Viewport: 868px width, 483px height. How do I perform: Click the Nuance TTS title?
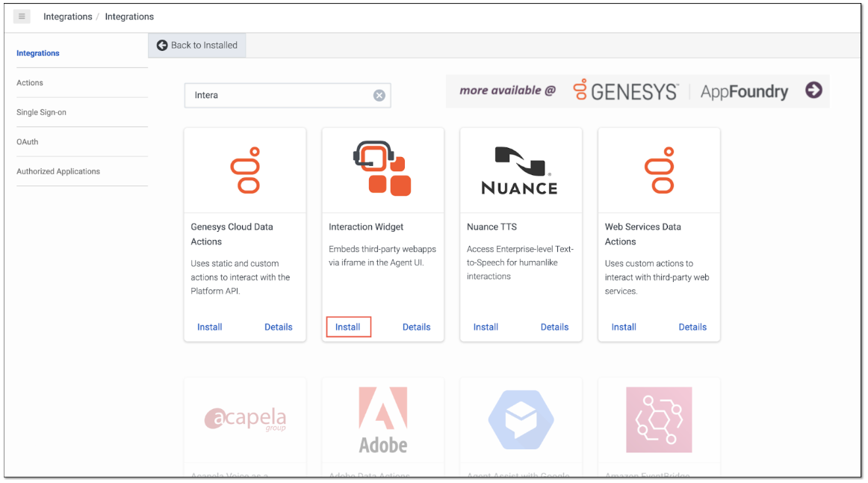[492, 227]
